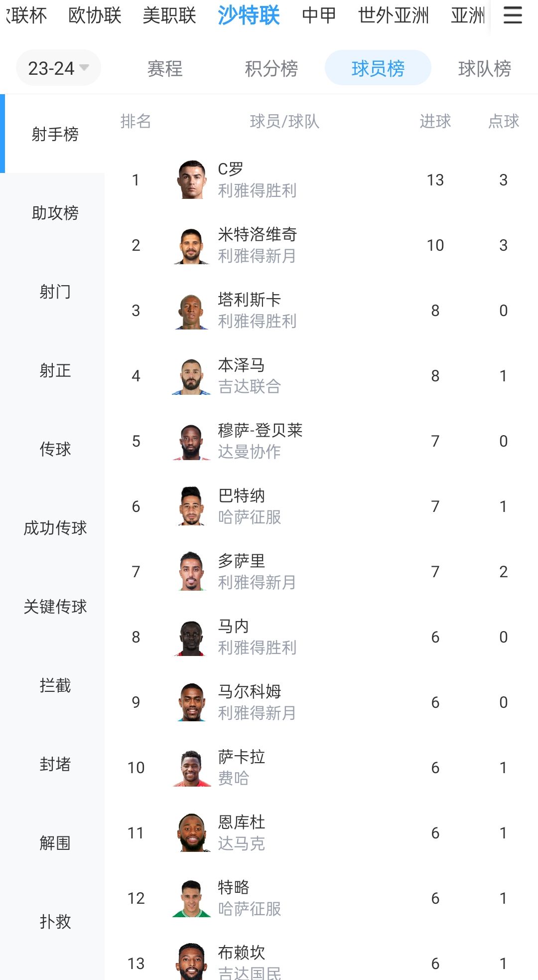Choose 助攻榜 in the sidebar
The width and height of the screenshot is (538, 980).
tap(55, 213)
